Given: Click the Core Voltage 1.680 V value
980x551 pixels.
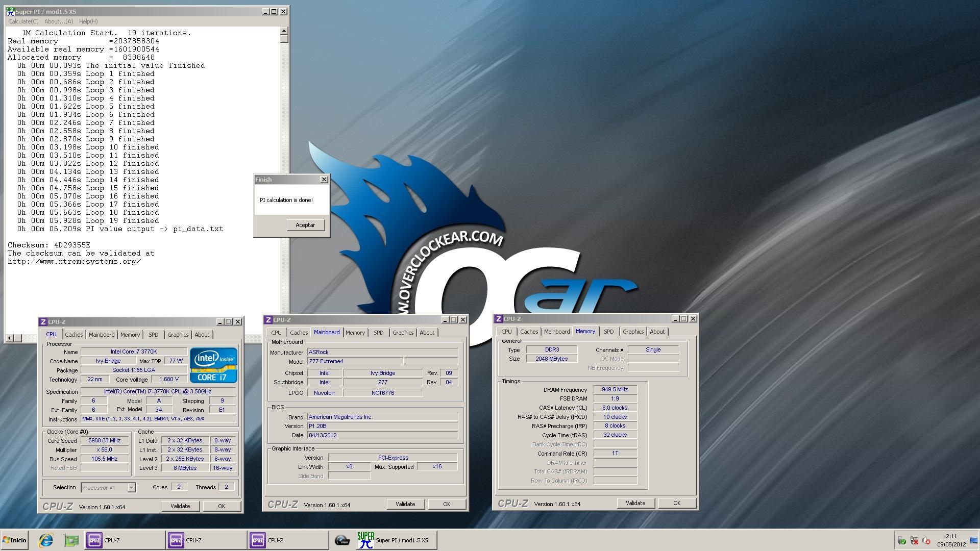Looking at the screenshot, I should [169, 380].
